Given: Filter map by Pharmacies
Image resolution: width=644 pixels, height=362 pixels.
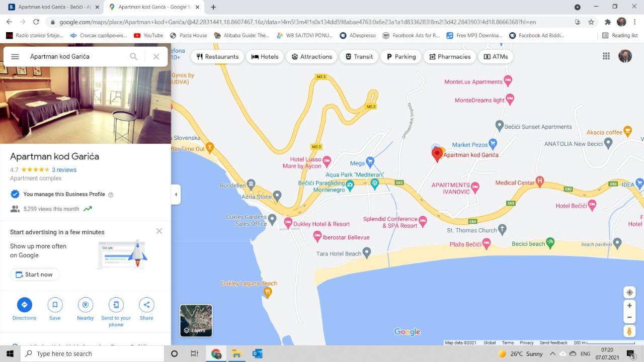Looking at the screenshot, I should point(450,56).
